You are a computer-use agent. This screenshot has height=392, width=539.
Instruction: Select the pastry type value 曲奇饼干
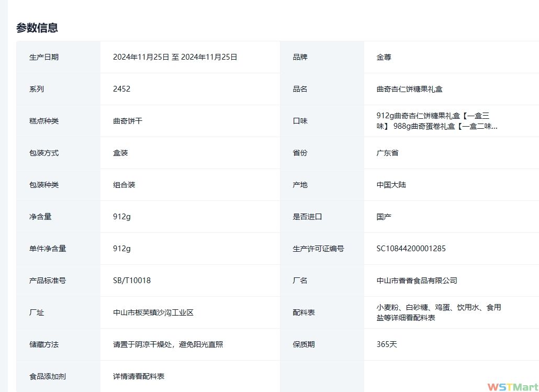127,121
